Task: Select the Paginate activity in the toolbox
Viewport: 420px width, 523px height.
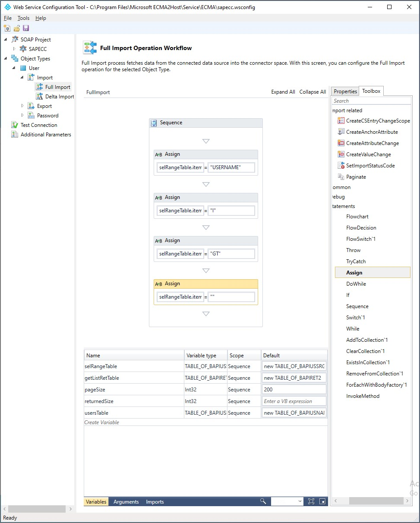Action: pos(356,177)
